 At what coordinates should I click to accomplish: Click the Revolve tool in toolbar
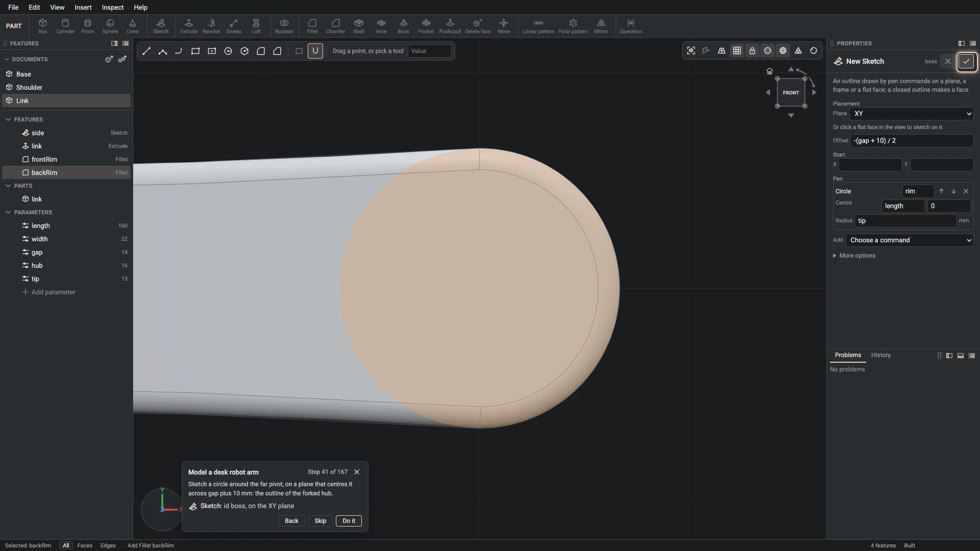click(211, 26)
